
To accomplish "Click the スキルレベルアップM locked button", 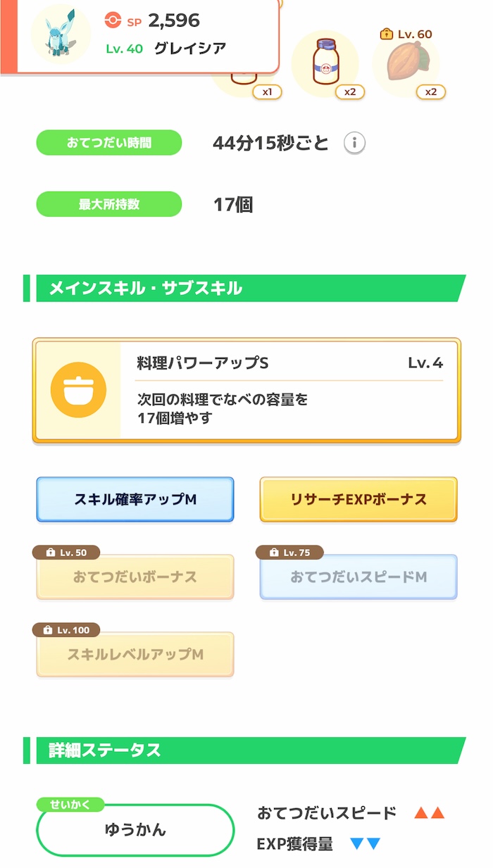I will point(135,654).
